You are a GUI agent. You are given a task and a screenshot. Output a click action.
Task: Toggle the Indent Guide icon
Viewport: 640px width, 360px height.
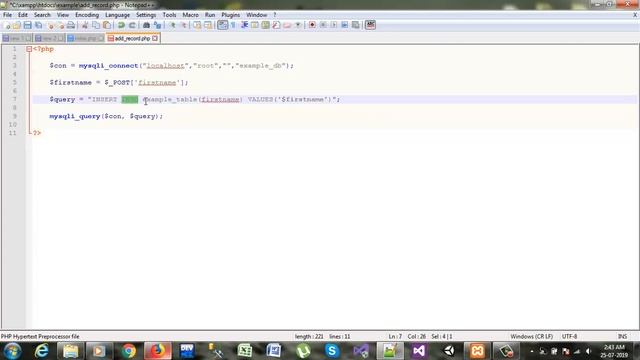click(244, 25)
